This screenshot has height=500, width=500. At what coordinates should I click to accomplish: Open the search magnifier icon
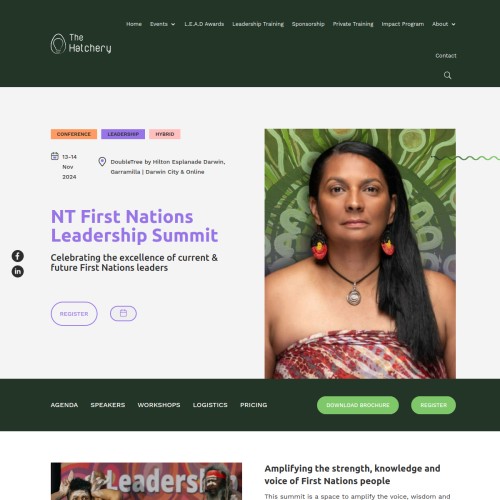pyautogui.click(x=447, y=75)
